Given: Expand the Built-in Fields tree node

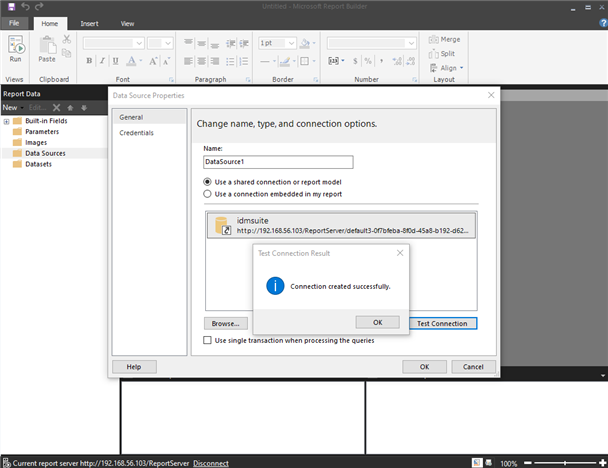Looking at the screenshot, I should click(x=6, y=121).
